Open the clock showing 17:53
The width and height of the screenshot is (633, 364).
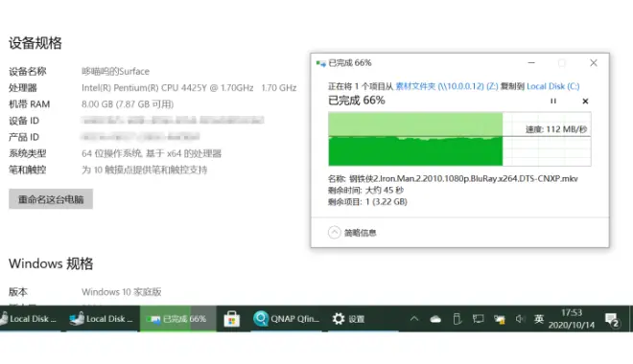pos(572,319)
